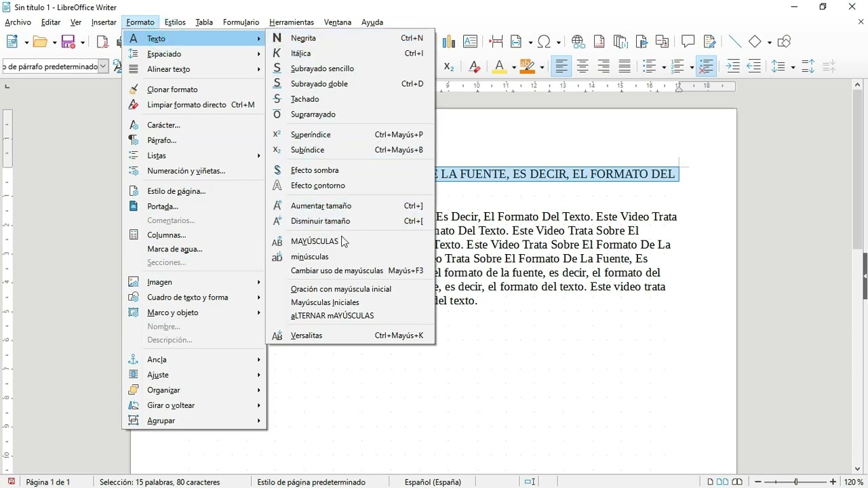
Task: Click the Insert field icon
Action: [517, 42]
